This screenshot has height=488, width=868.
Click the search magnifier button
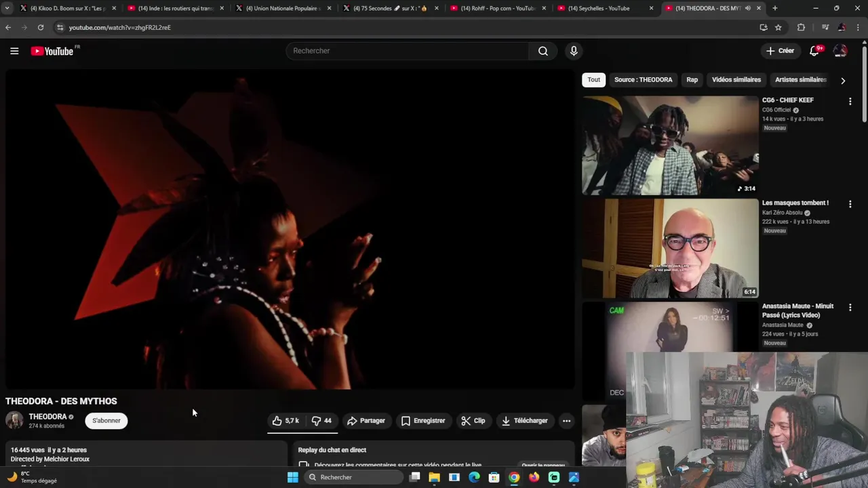pyautogui.click(x=543, y=51)
